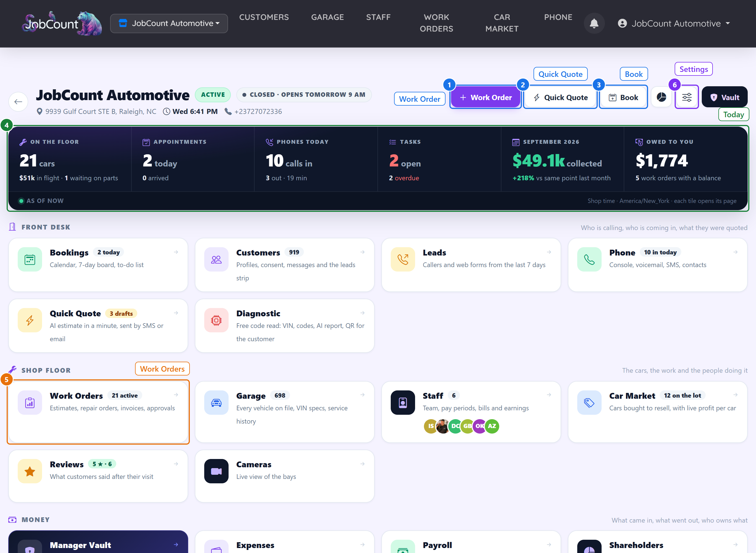Click the Quick Quote button
Screen dimensions: 756x553
coord(560,97)
